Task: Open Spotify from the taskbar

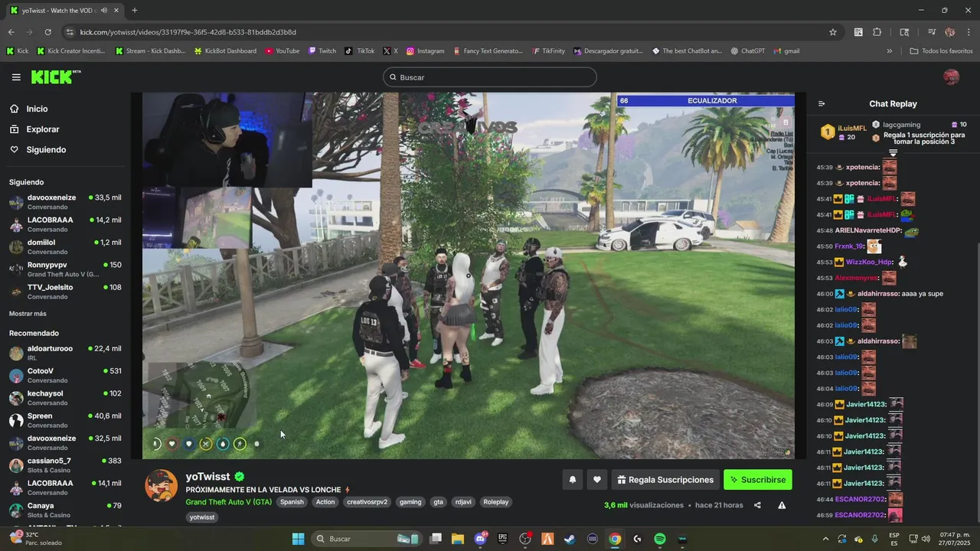Action: [x=660, y=539]
